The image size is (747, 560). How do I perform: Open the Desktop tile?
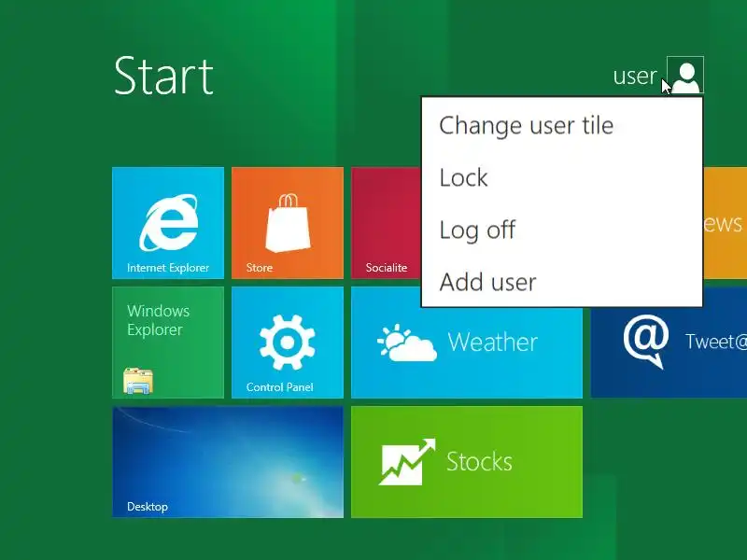point(228,462)
